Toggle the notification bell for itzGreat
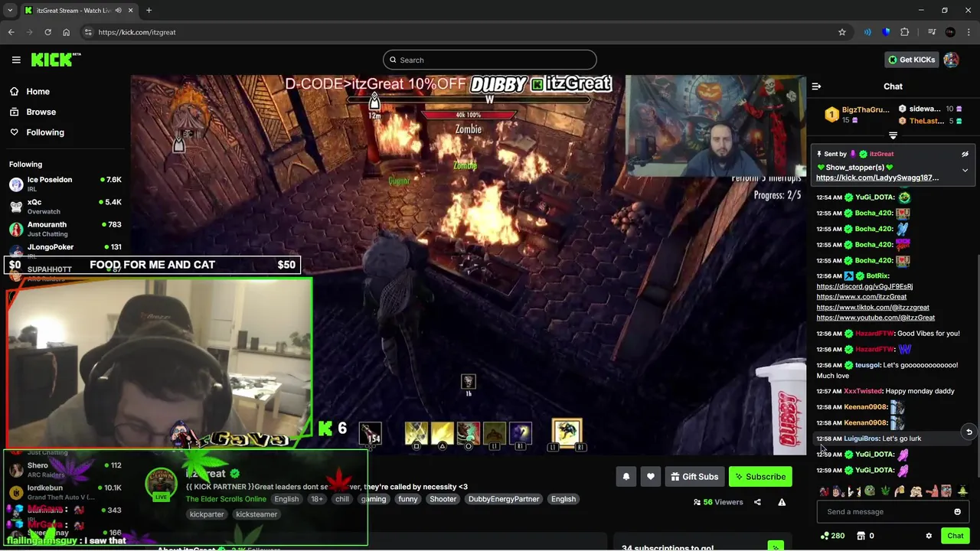 click(x=626, y=477)
